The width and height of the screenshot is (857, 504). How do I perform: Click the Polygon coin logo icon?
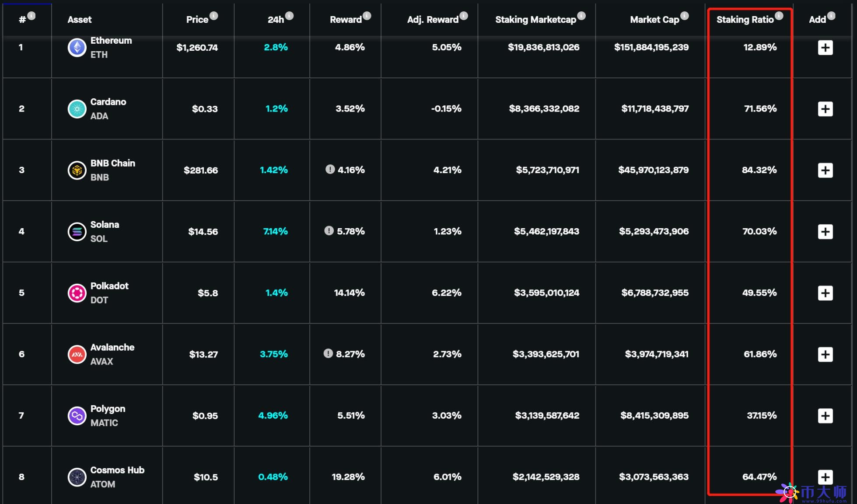(77, 416)
